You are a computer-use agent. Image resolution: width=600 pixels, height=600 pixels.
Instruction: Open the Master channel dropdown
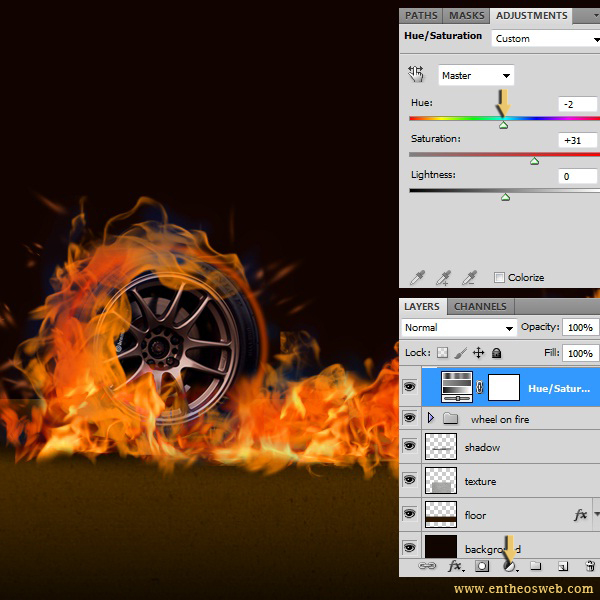click(x=476, y=76)
